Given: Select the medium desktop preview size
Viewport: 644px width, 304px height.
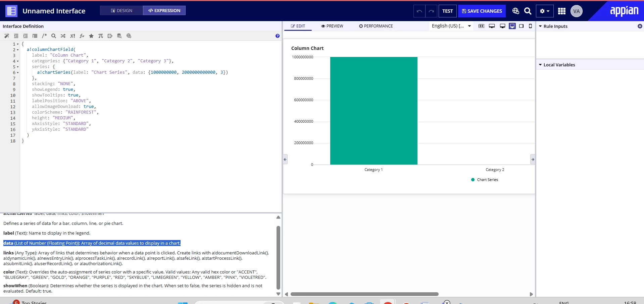Looking at the screenshot, I should (x=502, y=26).
